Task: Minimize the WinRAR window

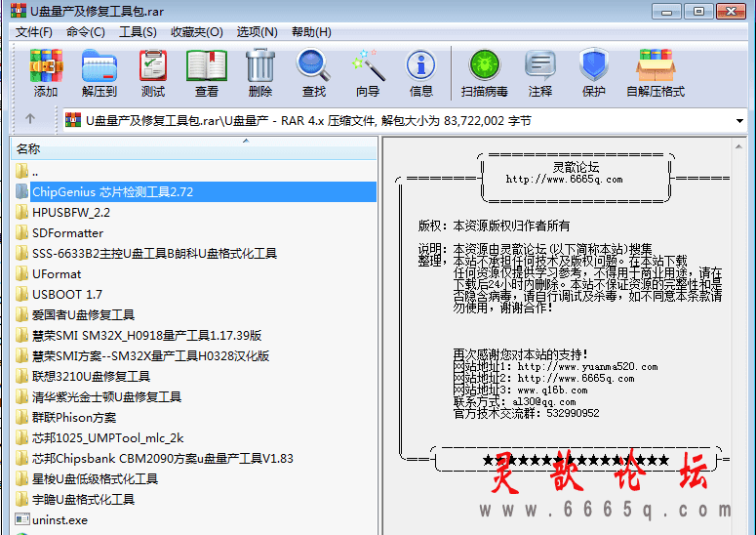Action: coord(666,11)
